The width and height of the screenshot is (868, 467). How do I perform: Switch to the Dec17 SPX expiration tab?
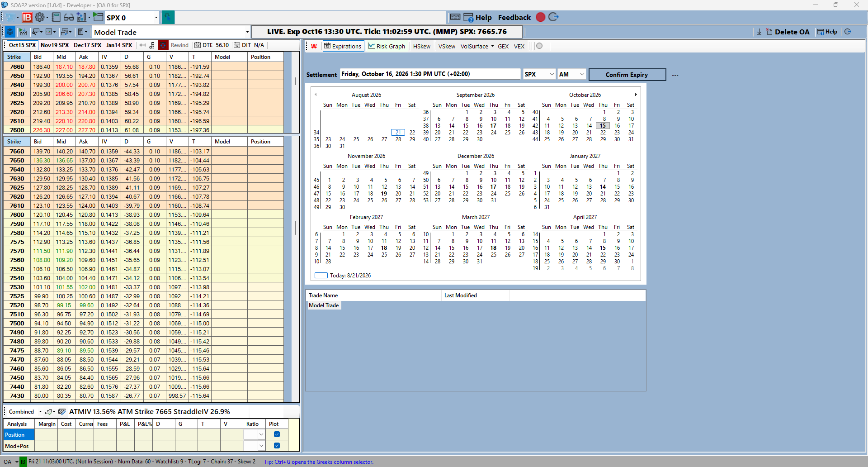click(x=87, y=45)
